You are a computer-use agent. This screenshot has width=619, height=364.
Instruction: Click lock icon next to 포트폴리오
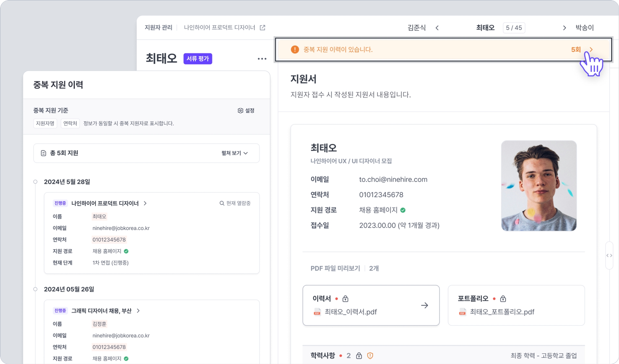pos(503,299)
